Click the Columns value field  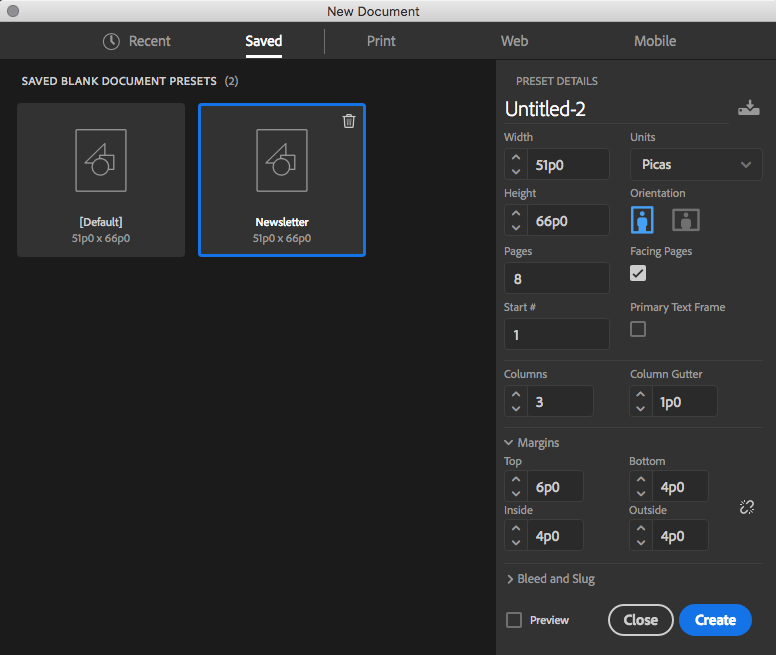point(560,401)
